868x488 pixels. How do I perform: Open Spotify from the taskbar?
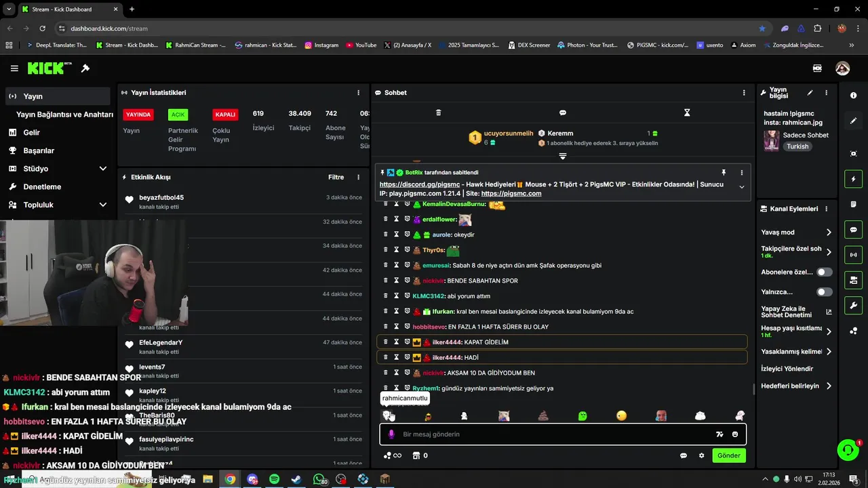click(275, 479)
